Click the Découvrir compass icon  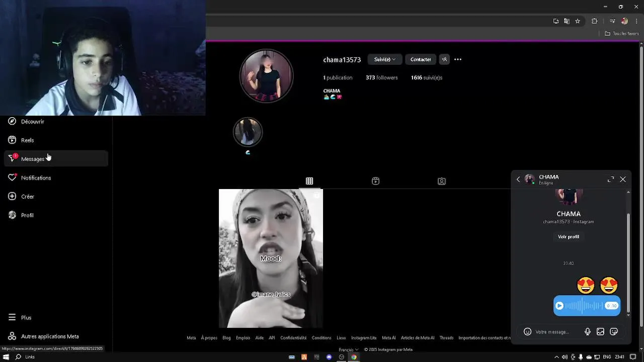12,121
